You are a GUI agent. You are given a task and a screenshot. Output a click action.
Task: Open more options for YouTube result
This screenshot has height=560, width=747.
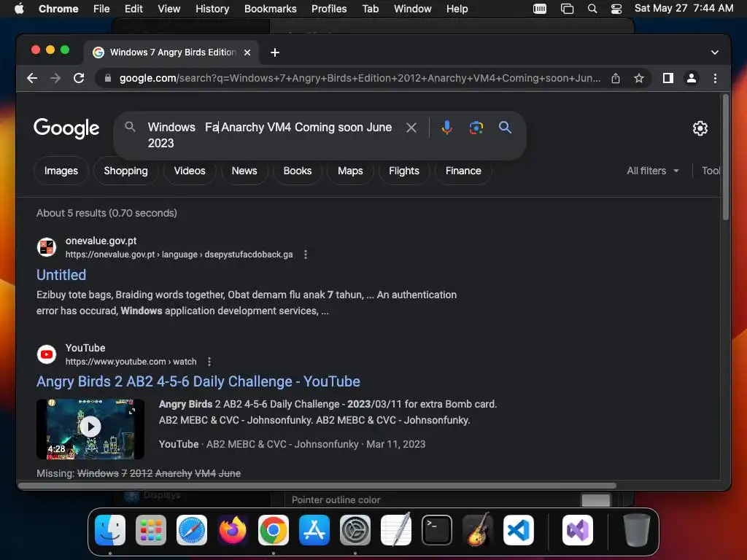pyautogui.click(x=209, y=362)
